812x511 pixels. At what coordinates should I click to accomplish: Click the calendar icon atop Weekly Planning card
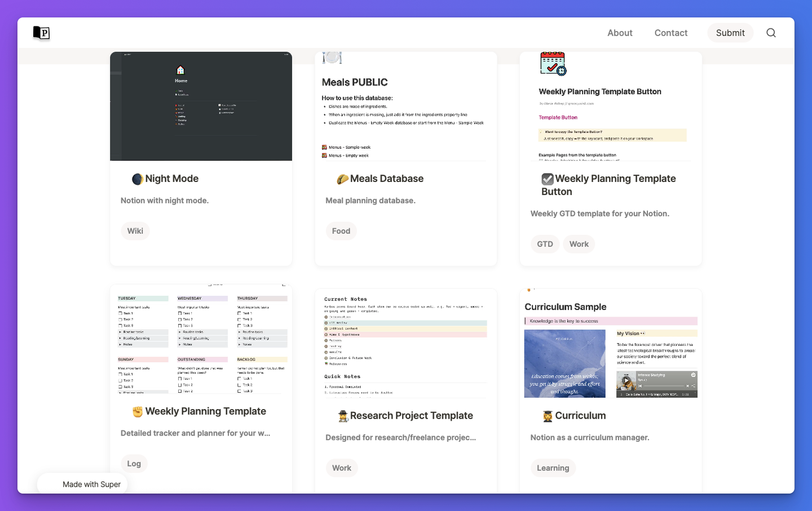(554, 63)
